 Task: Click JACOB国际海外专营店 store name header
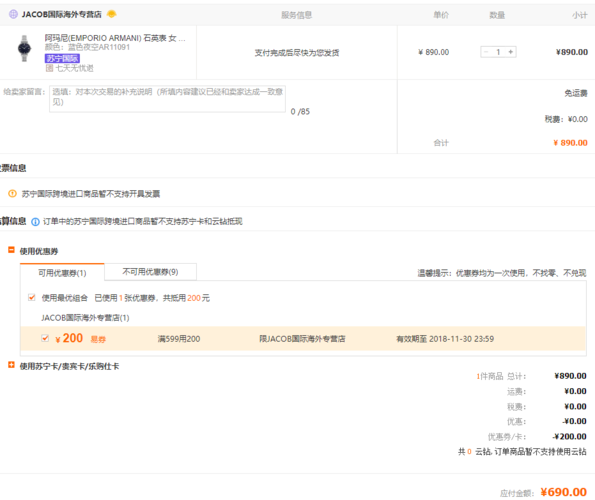click(x=61, y=14)
